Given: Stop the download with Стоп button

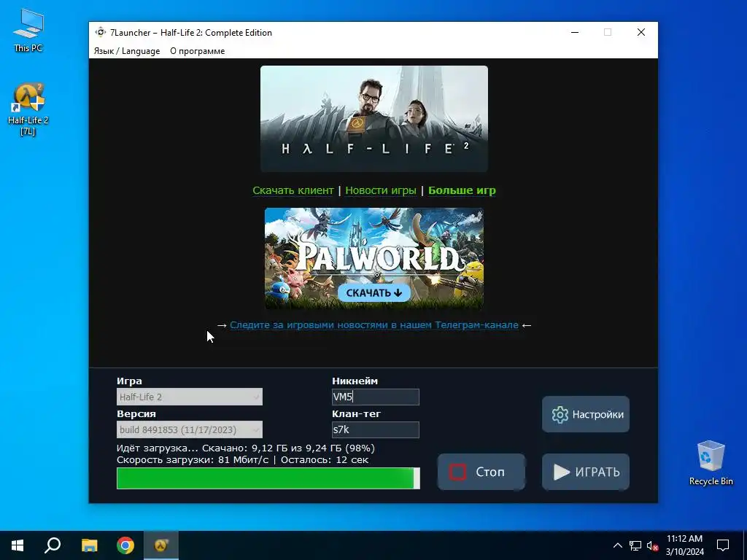Looking at the screenshot, I should tap(481, 472).
